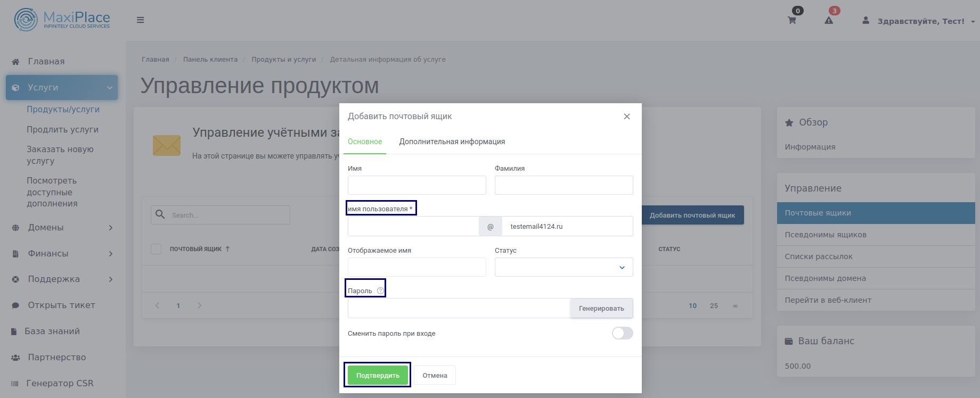Viewport: 980px width, 398px height.
Task: Click the password help question icon
Action: (x=380, y=291)
